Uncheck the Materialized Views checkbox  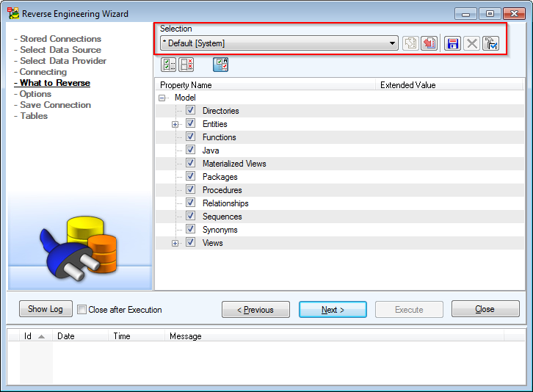190,163
